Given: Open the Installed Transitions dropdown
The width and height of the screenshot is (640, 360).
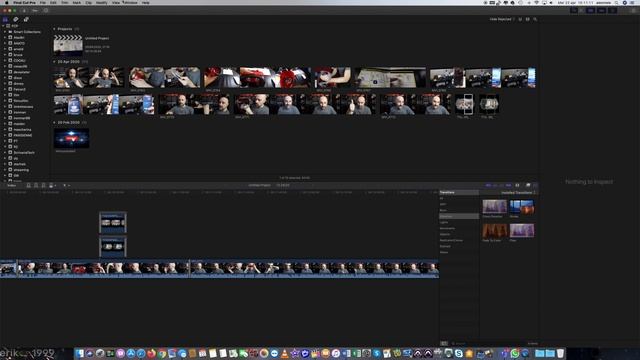Looking at the screenshot, I should pos(518,193).
